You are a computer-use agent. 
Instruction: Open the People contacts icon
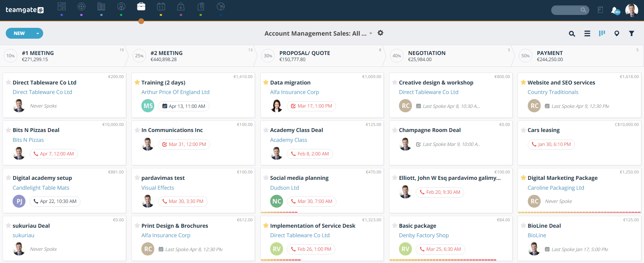coord(121,6)
